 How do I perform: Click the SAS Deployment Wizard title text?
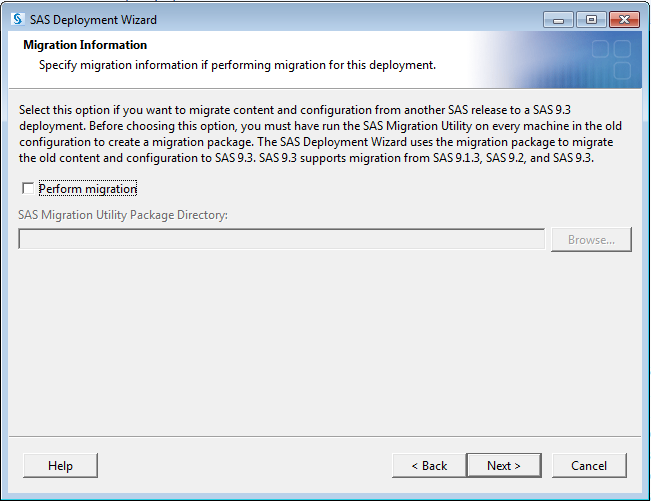(x=93, y=19)
